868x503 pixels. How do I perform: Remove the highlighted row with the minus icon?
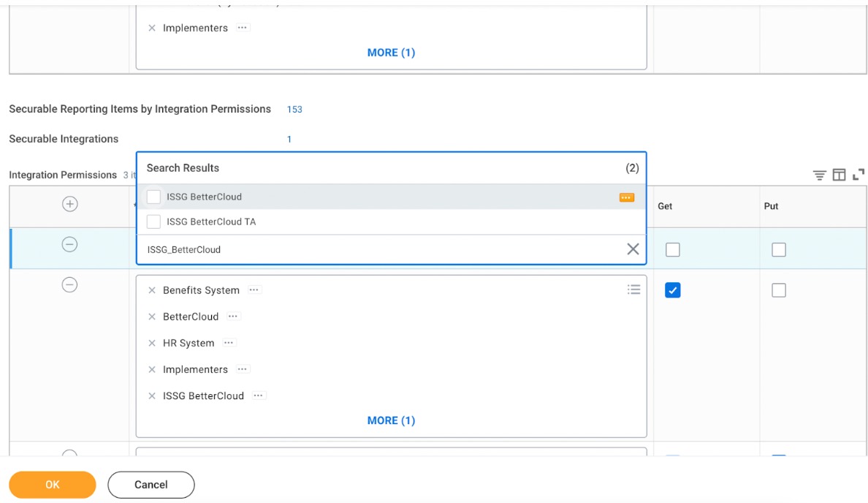pos(69,244)
